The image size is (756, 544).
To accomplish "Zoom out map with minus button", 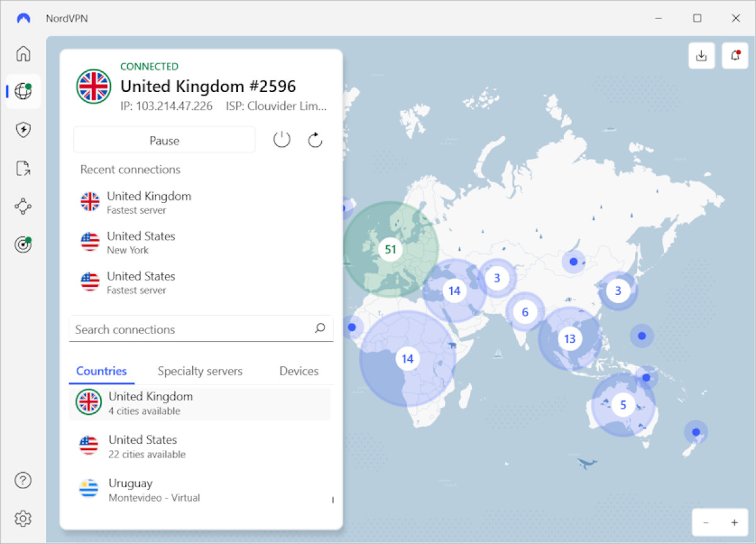I will [706, 523].
